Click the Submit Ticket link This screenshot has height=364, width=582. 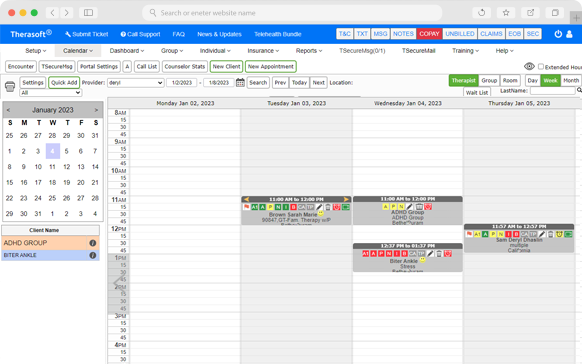click(86, 34)
